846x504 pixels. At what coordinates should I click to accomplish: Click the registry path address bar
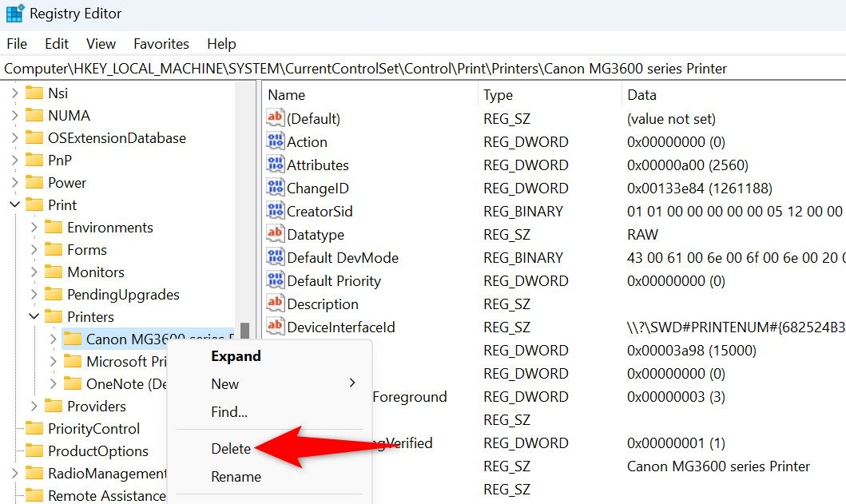click(x=423, y=69)
